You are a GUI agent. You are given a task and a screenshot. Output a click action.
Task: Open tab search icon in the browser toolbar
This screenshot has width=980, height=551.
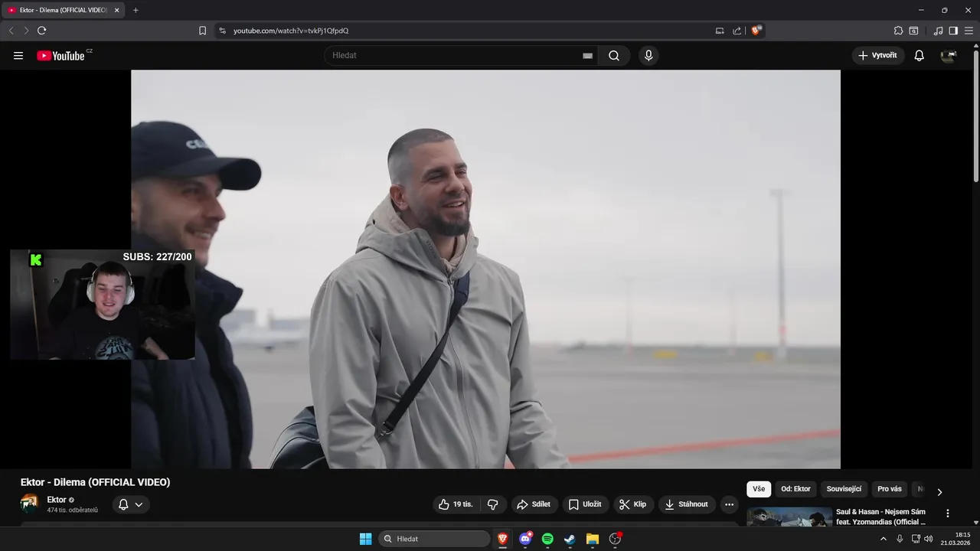coord(913,31)
